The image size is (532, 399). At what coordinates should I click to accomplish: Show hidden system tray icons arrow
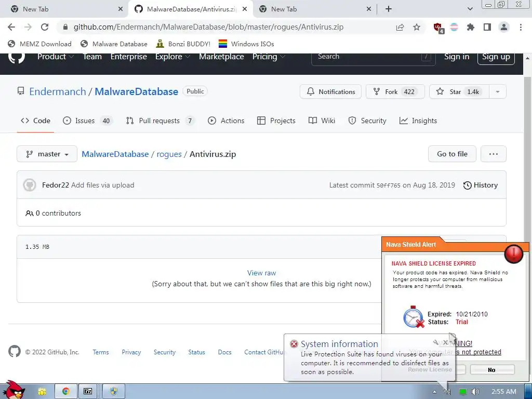(x=434, y=392)
